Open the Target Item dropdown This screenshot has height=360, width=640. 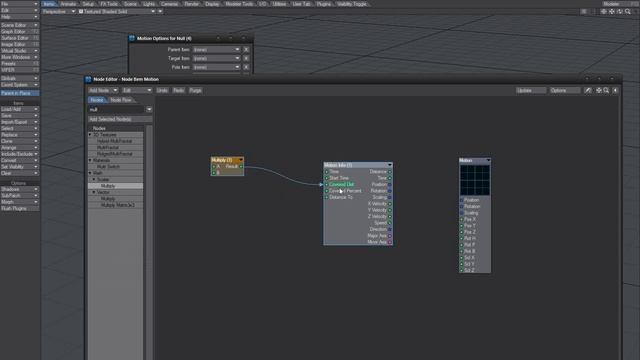(x=216, y=58)
